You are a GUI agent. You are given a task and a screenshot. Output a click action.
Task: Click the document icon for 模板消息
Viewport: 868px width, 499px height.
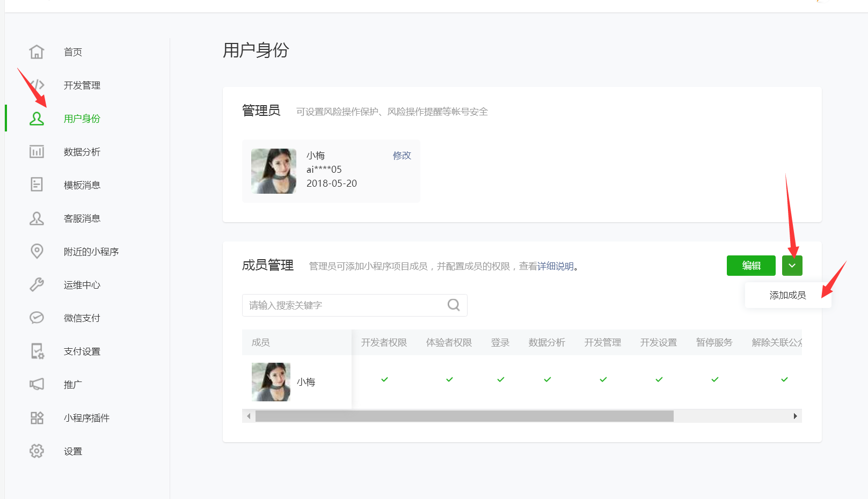[37, 185]
